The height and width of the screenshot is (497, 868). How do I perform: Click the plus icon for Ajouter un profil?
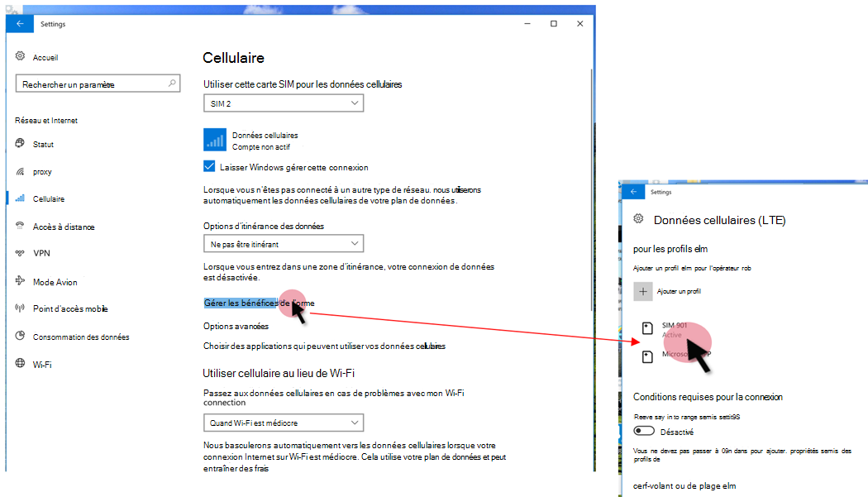tap(642, 291)
